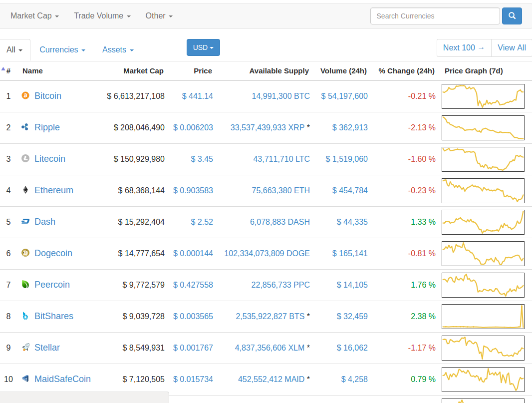The width and height of the screenshot is (532, 403).
Task: Open the Market Cap dropdown menu
Action: [x=34, y=16]
